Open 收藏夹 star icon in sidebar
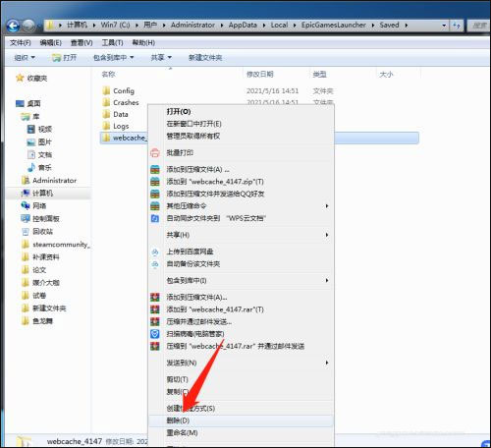Image resolution: width=491 pixels, height=448 pixels. pyautogui.click(x=20, y=78)
